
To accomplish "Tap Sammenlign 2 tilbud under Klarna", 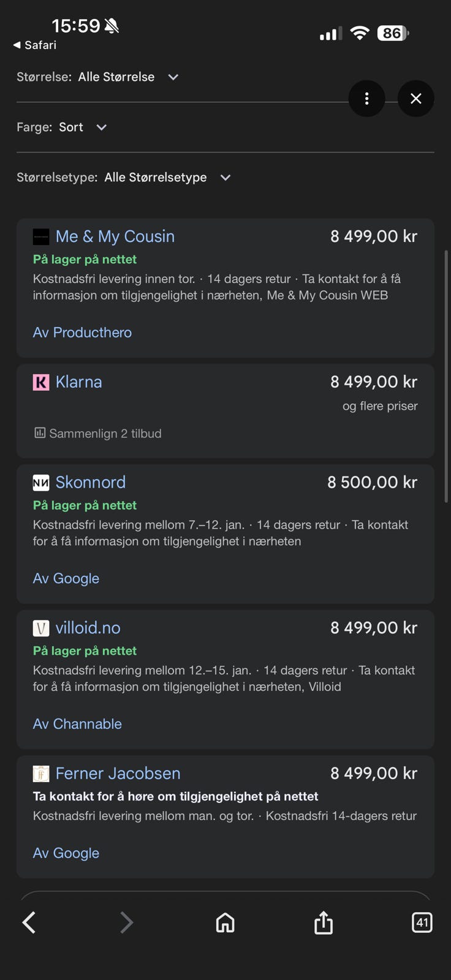I will point(98,434).
